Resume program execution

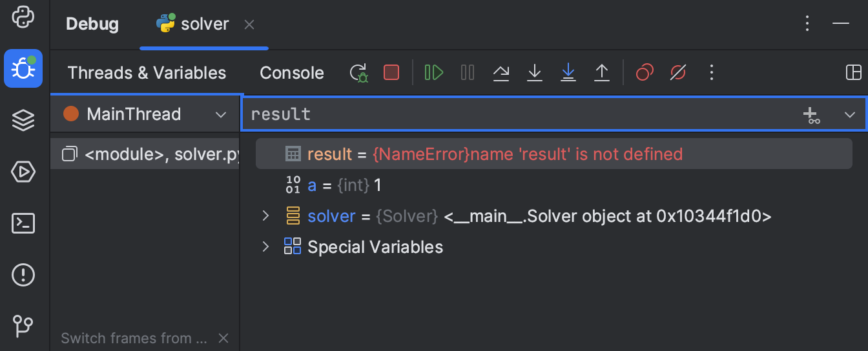(x=434, y=72)
